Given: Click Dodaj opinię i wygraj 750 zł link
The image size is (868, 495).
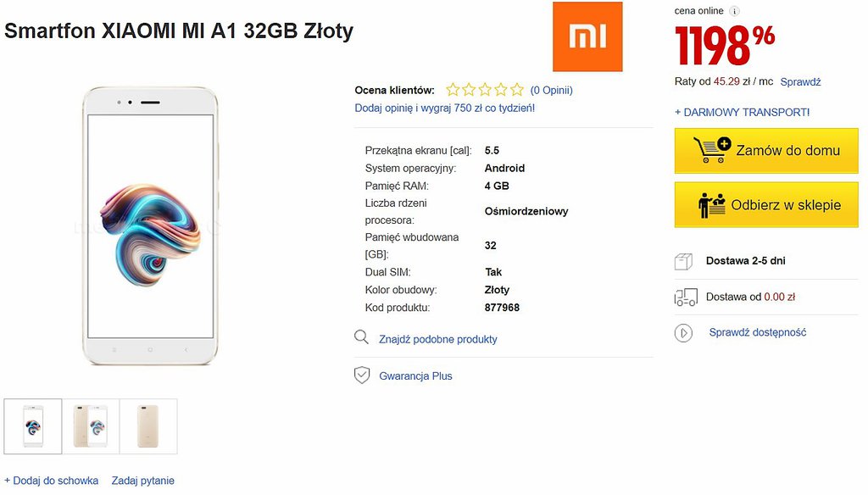Looking at the screenshot, I should 444,108.
